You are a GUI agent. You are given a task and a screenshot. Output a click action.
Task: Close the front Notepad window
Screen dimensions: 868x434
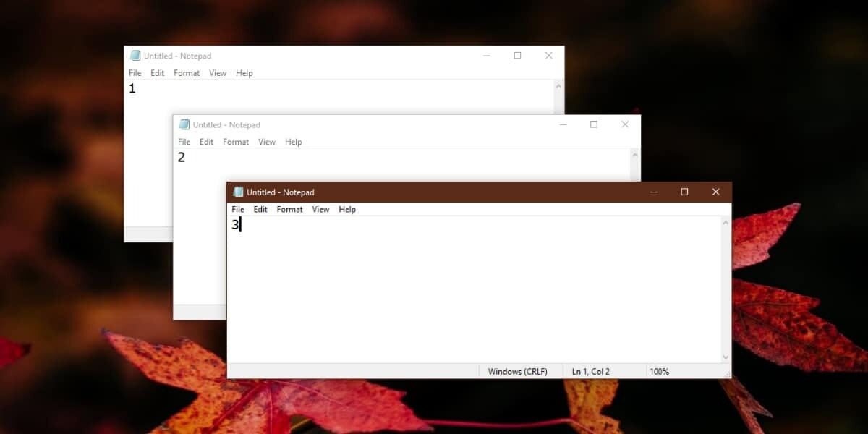point(716,192)
